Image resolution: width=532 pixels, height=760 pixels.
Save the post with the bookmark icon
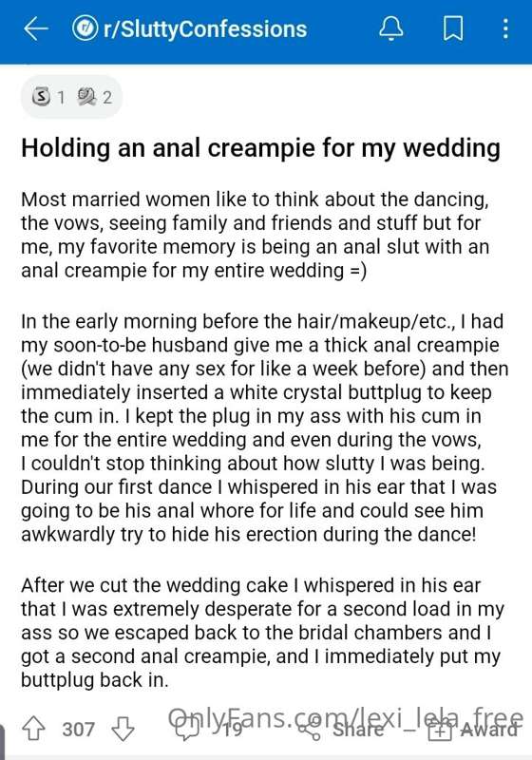coord(453,29)
